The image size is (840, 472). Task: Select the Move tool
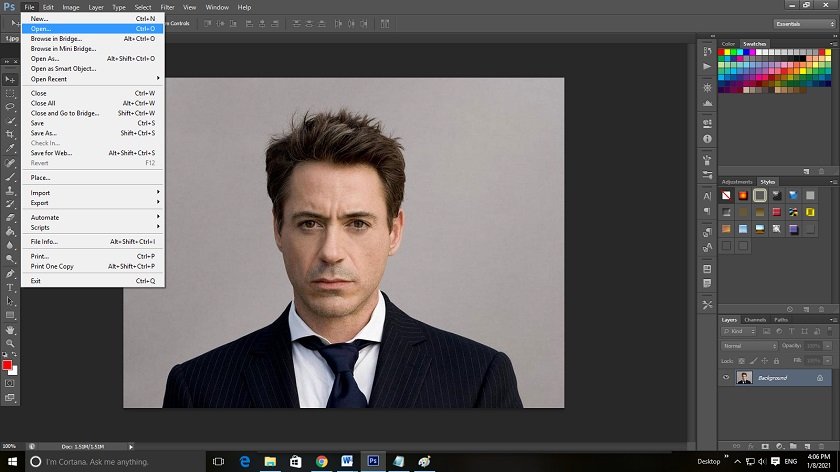10,79
